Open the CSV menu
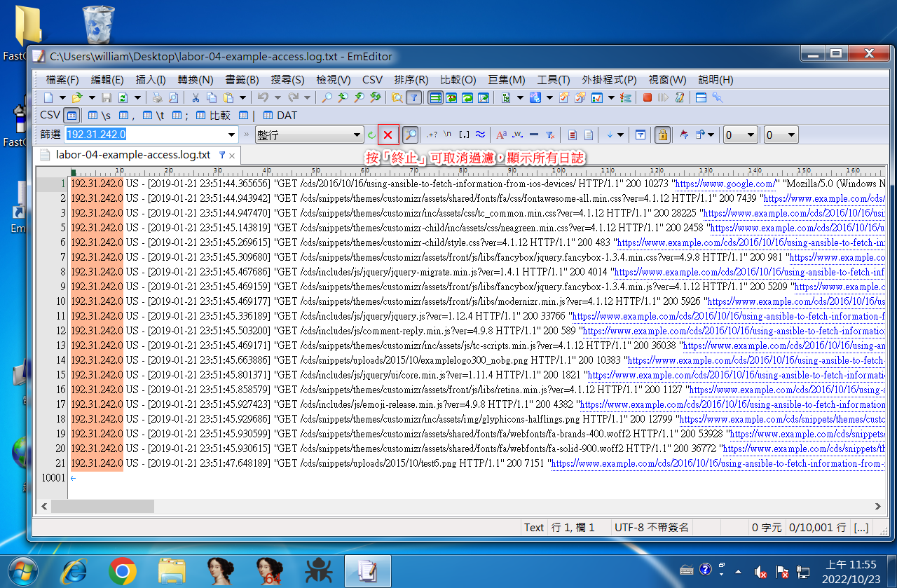Screen dimensions: 897x588 [x=372, y=80]
